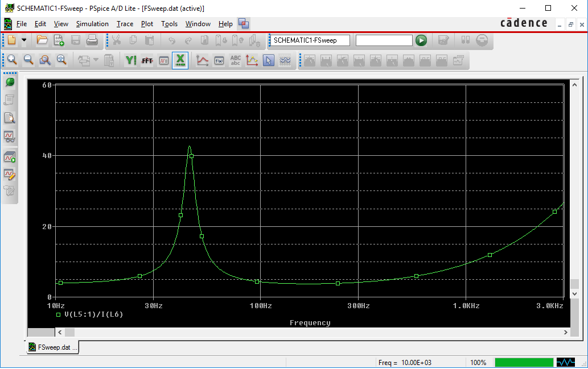
Task: Print using the printer icon
Action: pos(92,40)
